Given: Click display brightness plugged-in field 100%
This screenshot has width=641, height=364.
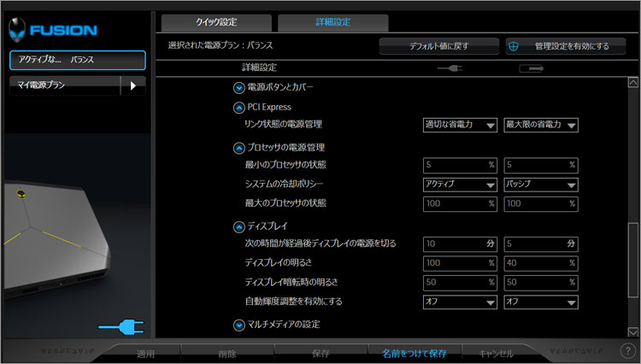Looking at the screenshot, I should [x=460, y=263].
